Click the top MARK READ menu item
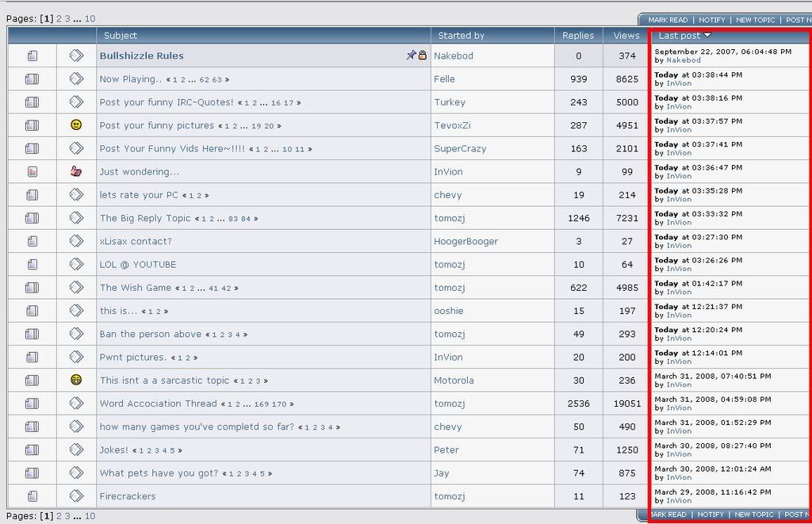This screenshot has height=524, width=812. pos(667,20)
